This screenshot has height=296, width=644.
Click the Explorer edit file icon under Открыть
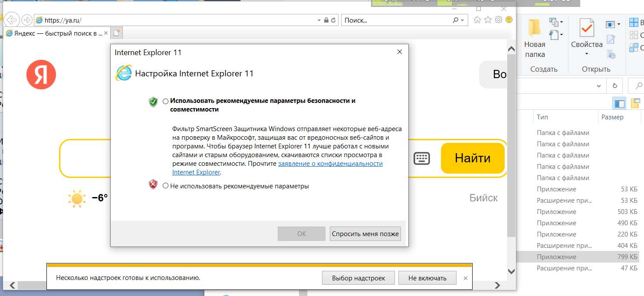click(611, 39)
